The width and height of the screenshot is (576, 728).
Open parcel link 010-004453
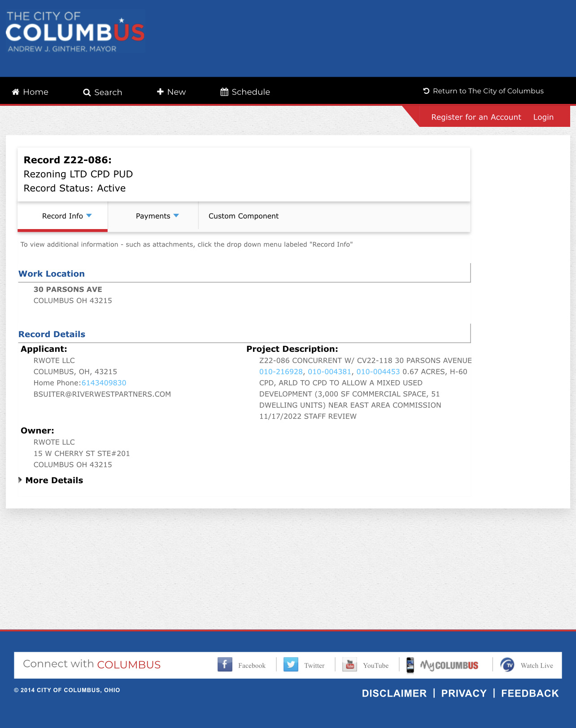(378, 372)
